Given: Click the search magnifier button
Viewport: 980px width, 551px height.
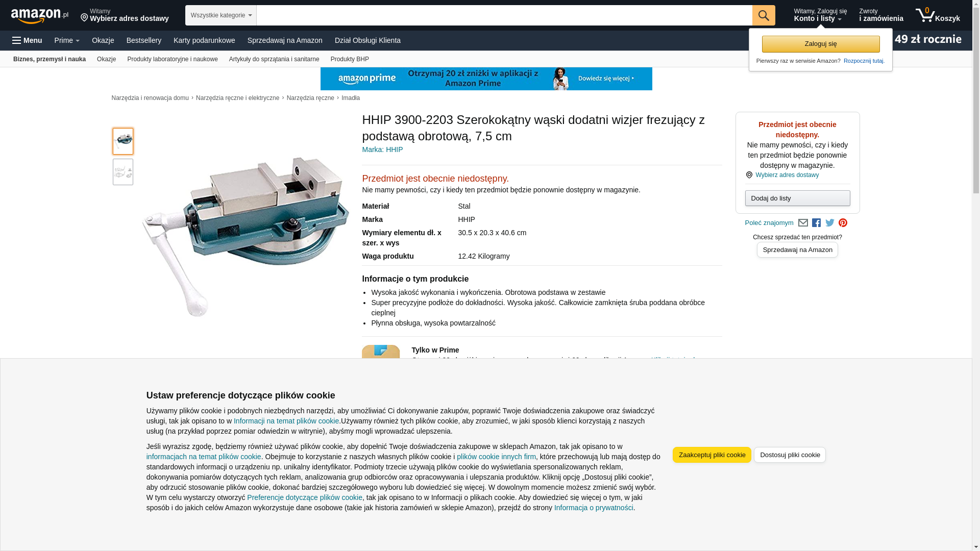Looking at the screenshot, I should [764, 15].
